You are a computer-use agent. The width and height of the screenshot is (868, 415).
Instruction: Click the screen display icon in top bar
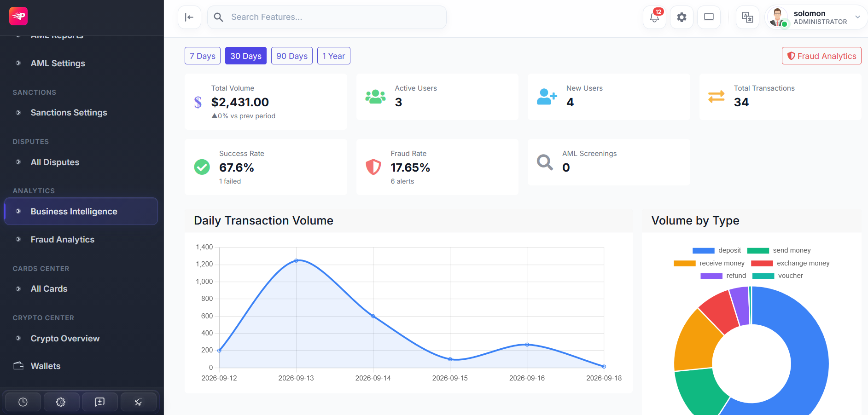(709, 17)
